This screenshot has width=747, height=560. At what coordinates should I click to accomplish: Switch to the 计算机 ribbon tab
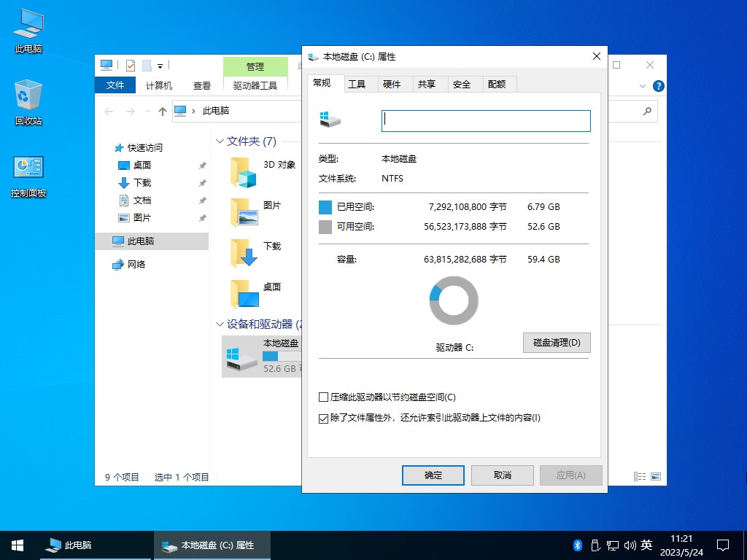coord(158,86)
